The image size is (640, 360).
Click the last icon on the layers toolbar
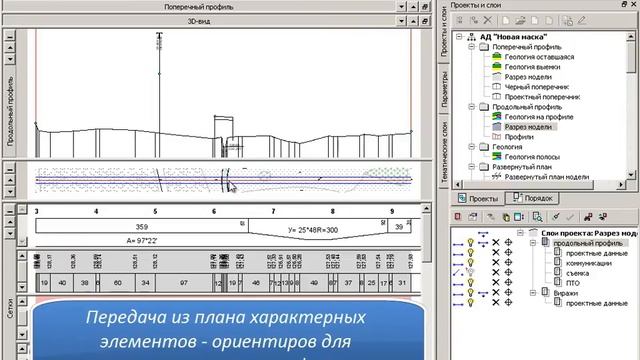[603, 217]
